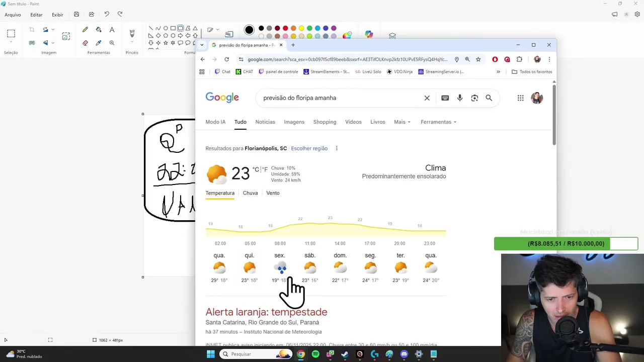Switch to the Chuva weather tab

pos(250,193)
